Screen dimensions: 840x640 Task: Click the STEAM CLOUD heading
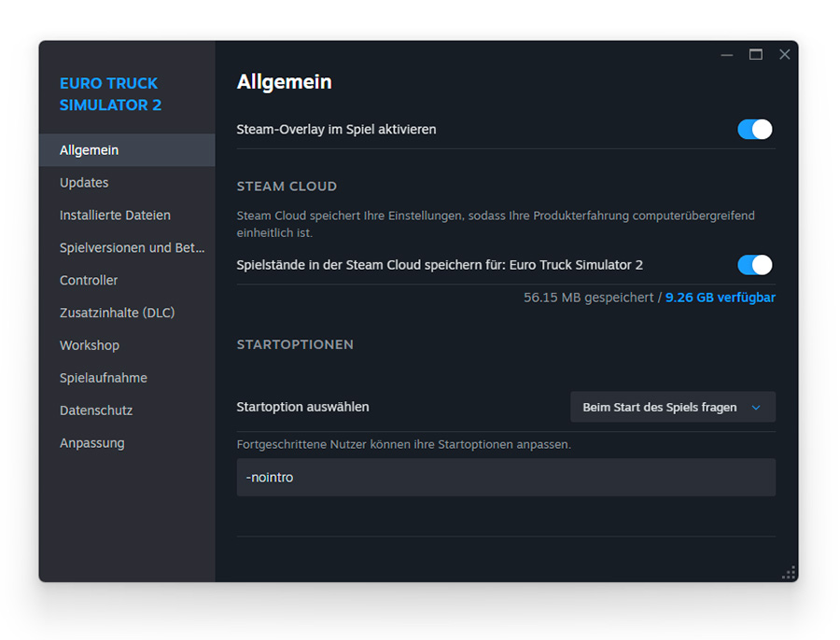click(287, 187)
